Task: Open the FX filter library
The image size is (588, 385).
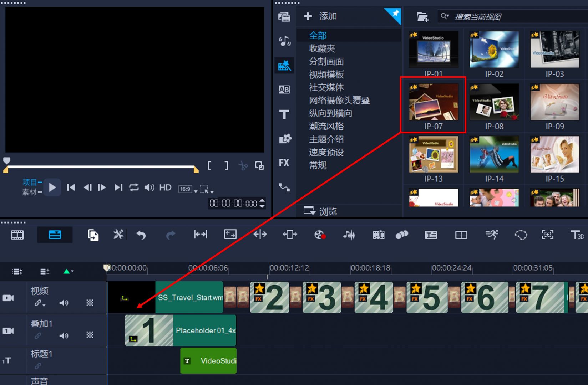Action: [x=284, y=163]
